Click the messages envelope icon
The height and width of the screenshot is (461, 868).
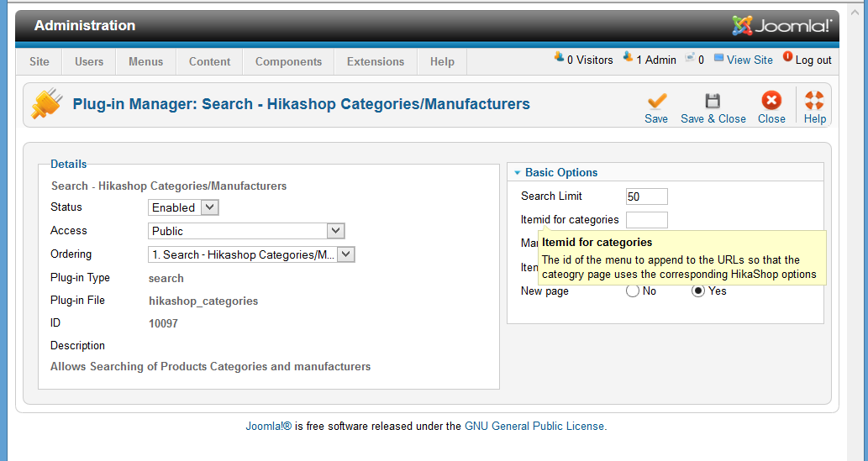(690, 58)
